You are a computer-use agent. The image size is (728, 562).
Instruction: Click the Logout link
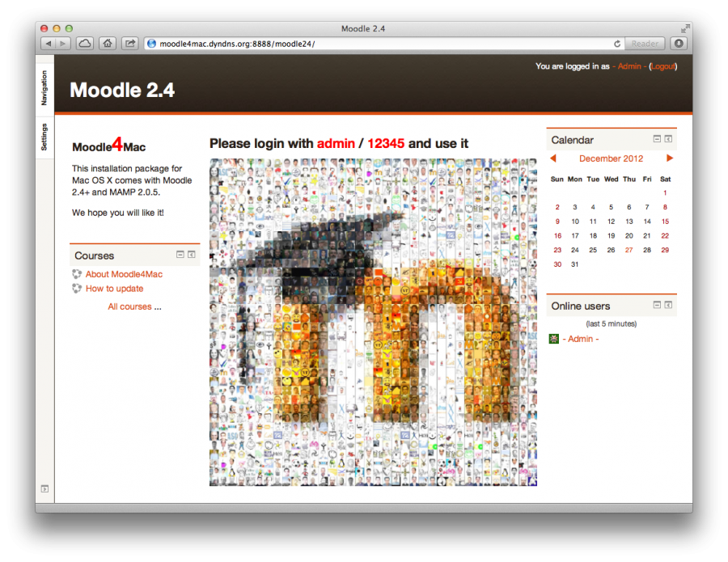click(662, 66)
